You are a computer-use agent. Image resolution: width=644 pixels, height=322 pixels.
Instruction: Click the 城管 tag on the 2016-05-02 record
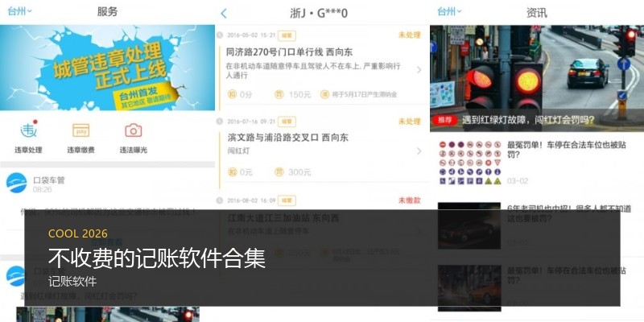[287, 35]
